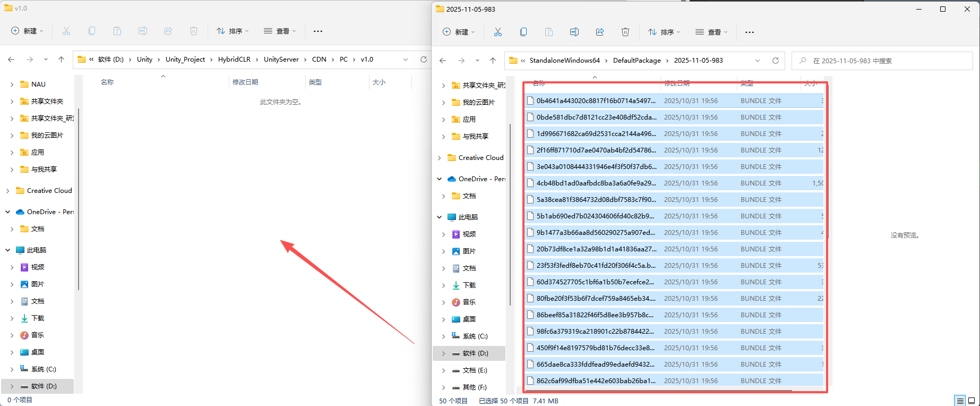Open the more options ellipsis in v1.0 window
Screen dimensions: 980x406
click(318, 31)
